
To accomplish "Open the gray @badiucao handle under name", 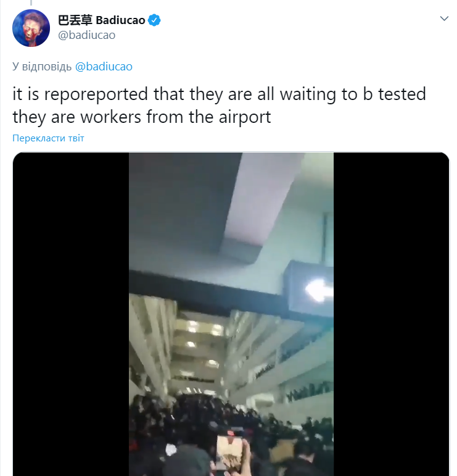I will [x=87, y=35].
